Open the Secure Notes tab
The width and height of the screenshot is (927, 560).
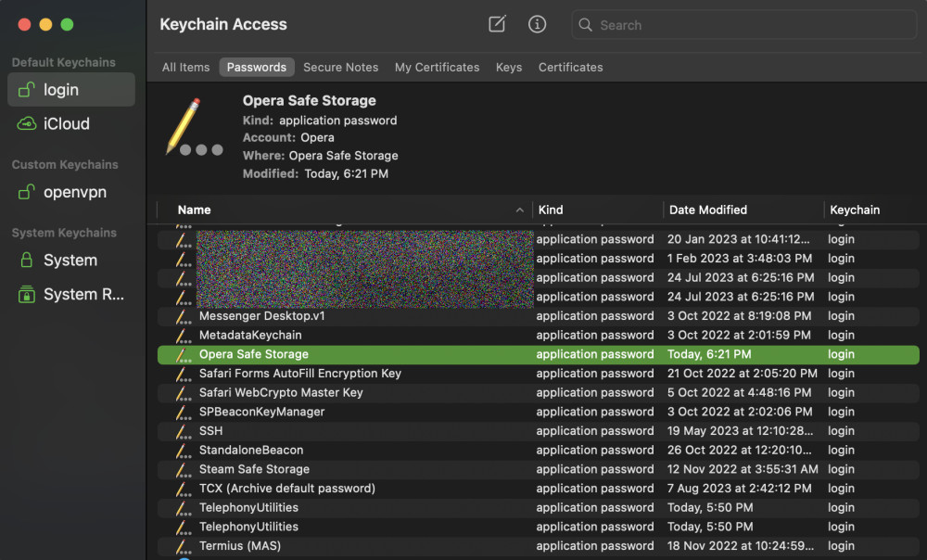coord(340,68)
